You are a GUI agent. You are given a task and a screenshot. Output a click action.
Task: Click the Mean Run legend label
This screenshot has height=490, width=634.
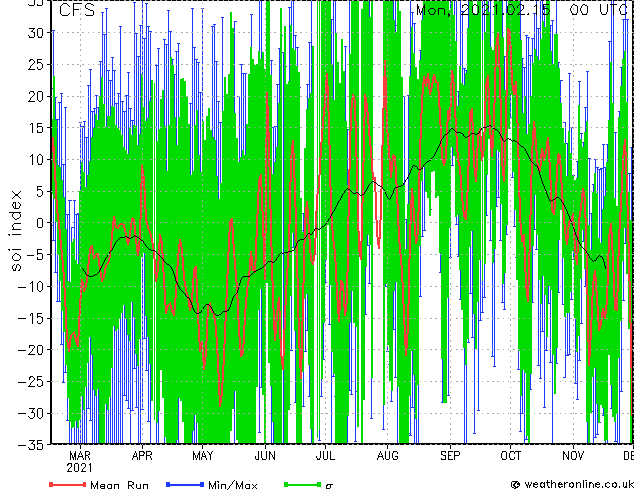pyautogui.click(x=119, y=485)
